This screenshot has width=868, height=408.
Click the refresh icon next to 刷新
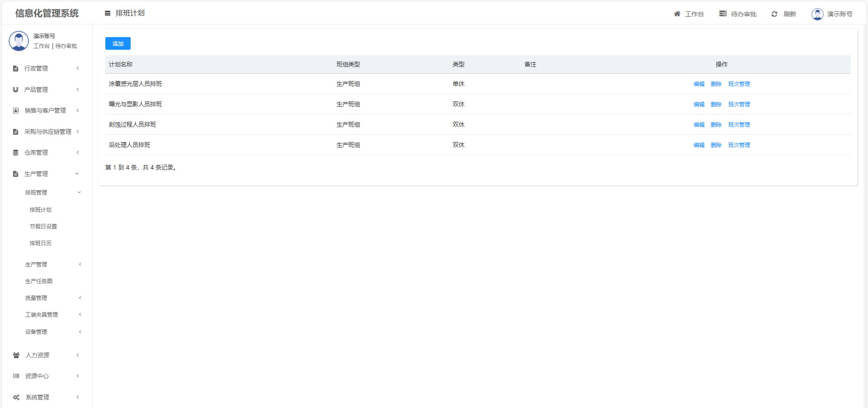tap(774, 14)
